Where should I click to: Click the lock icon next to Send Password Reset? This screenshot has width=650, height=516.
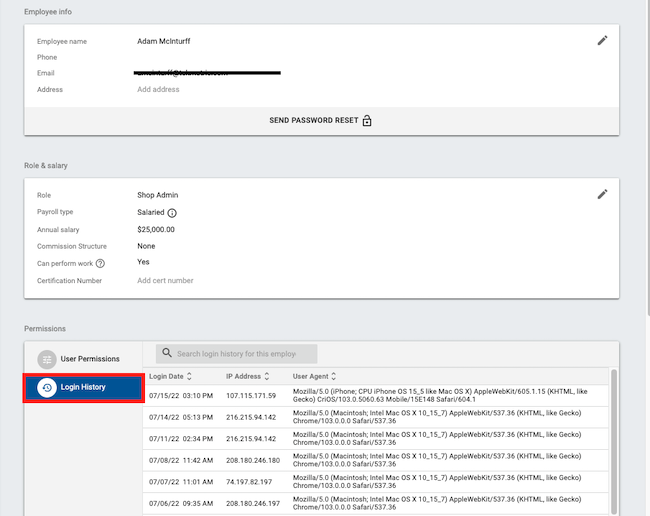click(x=367, y=121)
